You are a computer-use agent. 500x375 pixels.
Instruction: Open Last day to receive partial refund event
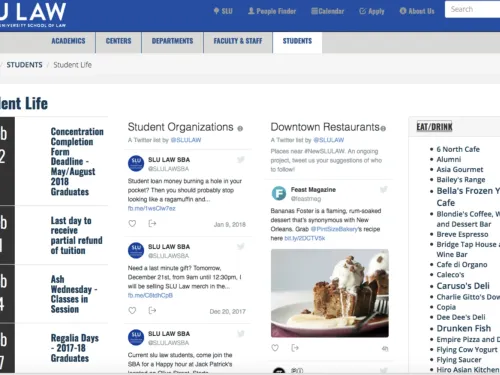pyautogui.click(x=76, y=235)
